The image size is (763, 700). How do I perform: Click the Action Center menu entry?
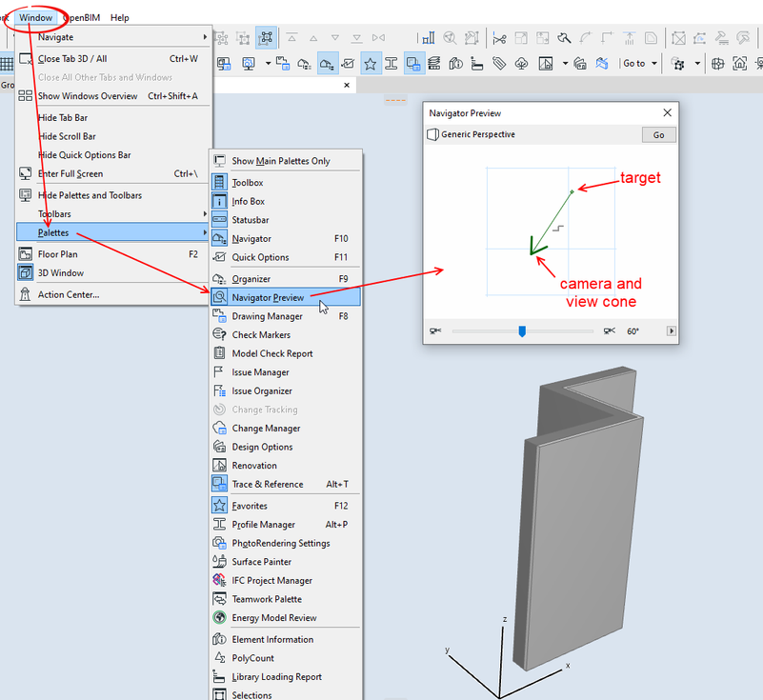68,294
